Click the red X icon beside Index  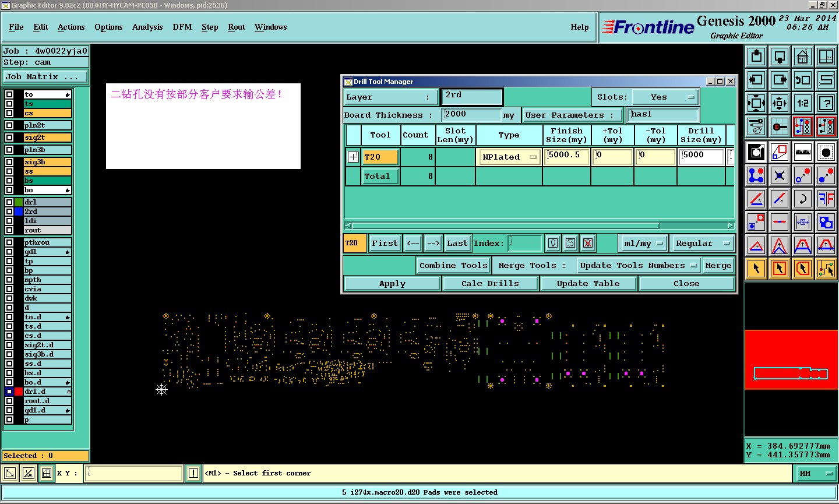point(588,243)
